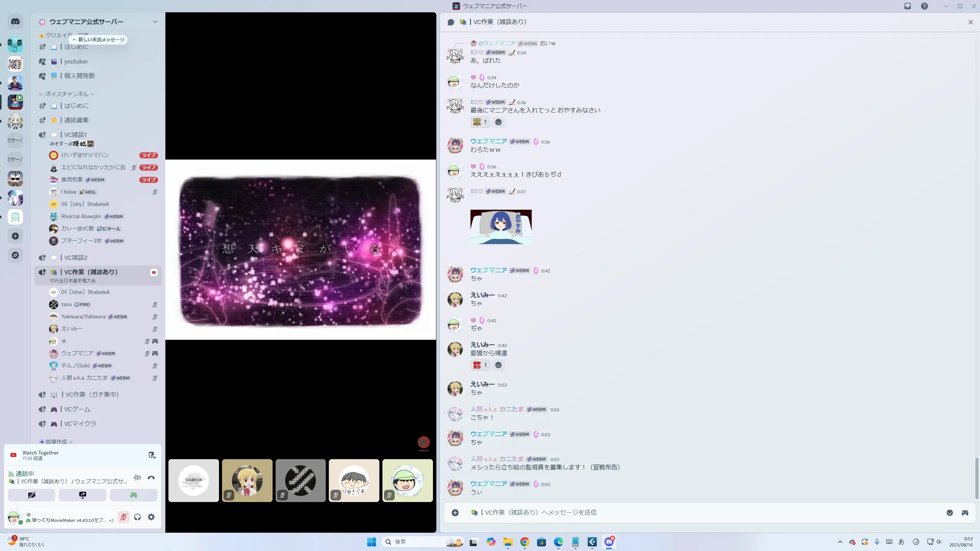980x551 pixels.
Task: Open the VCゲーム voice channel
Action: tap(77, 409)
